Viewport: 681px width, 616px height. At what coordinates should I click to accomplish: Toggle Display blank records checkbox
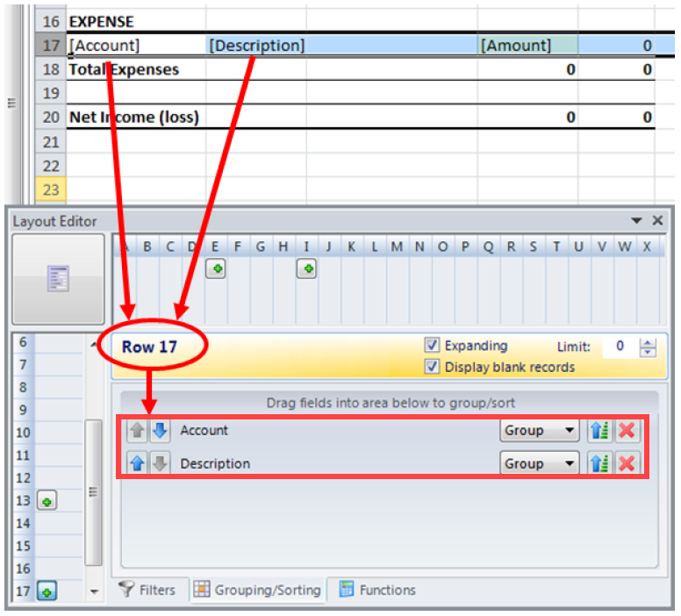(x=432, y=367)
